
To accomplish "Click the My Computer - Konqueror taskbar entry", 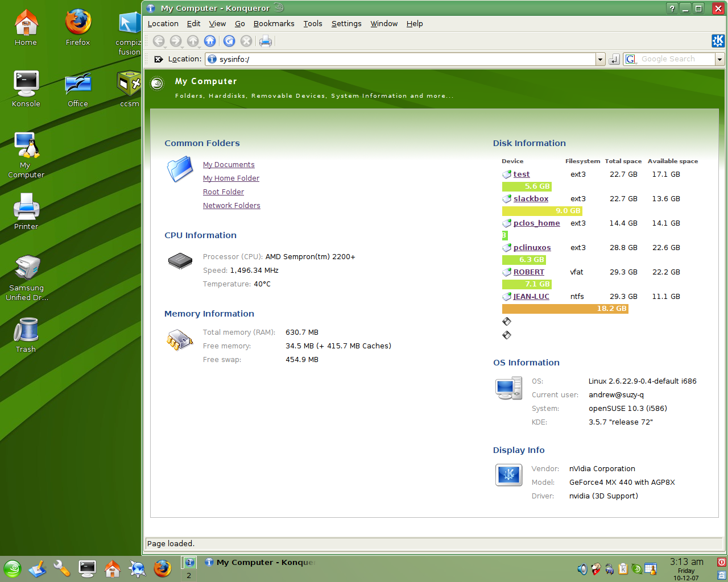I will point(259,562).
